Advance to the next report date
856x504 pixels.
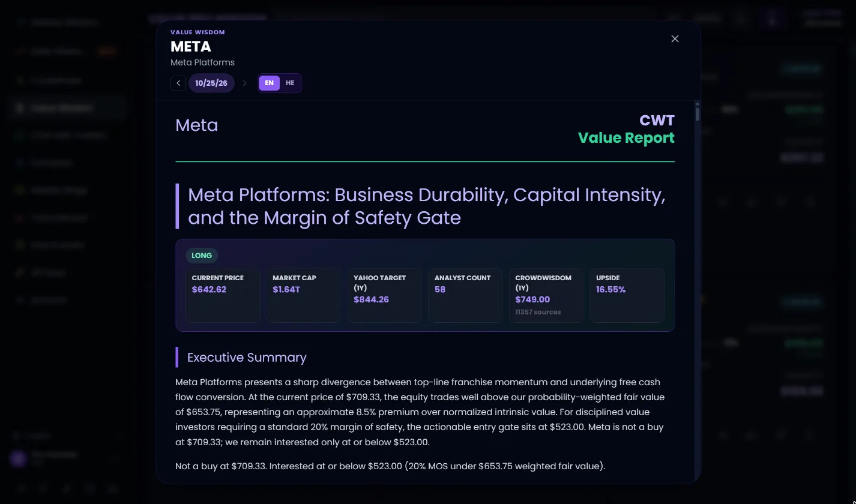point(244,83)
